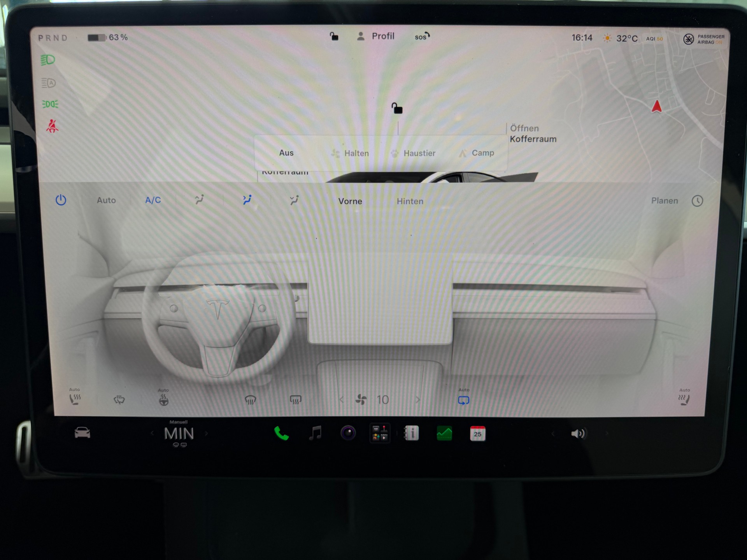Increase the fan speed with the right chevron
This screenshot has width=747, height=560.
tap(418, 399)
